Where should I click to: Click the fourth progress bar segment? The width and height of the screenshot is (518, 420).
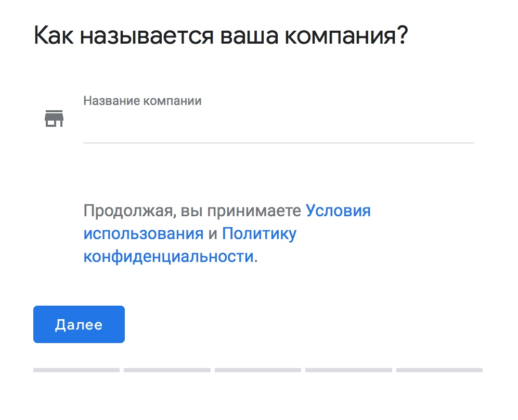348,370
